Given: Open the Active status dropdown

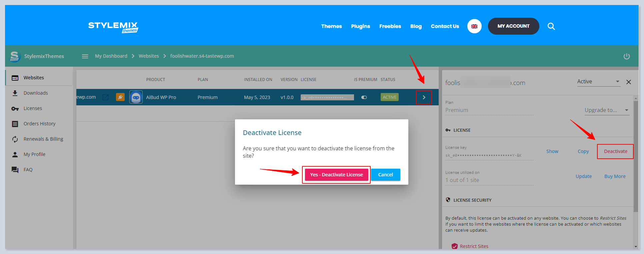Looking at the screenshot, I should 599,82.
